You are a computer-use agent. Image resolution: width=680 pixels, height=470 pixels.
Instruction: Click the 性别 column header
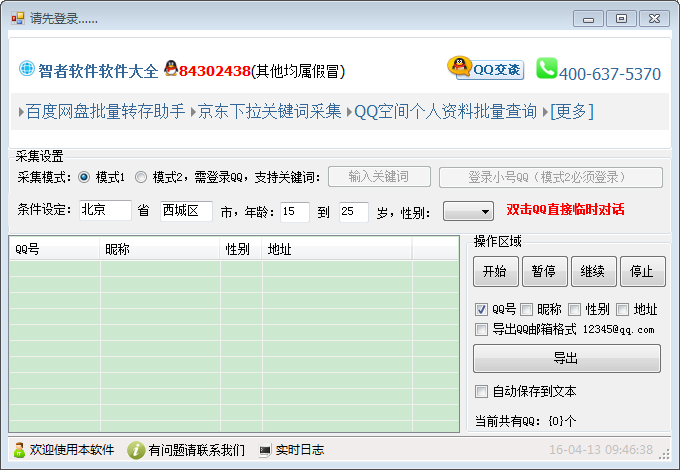point(241,249)
